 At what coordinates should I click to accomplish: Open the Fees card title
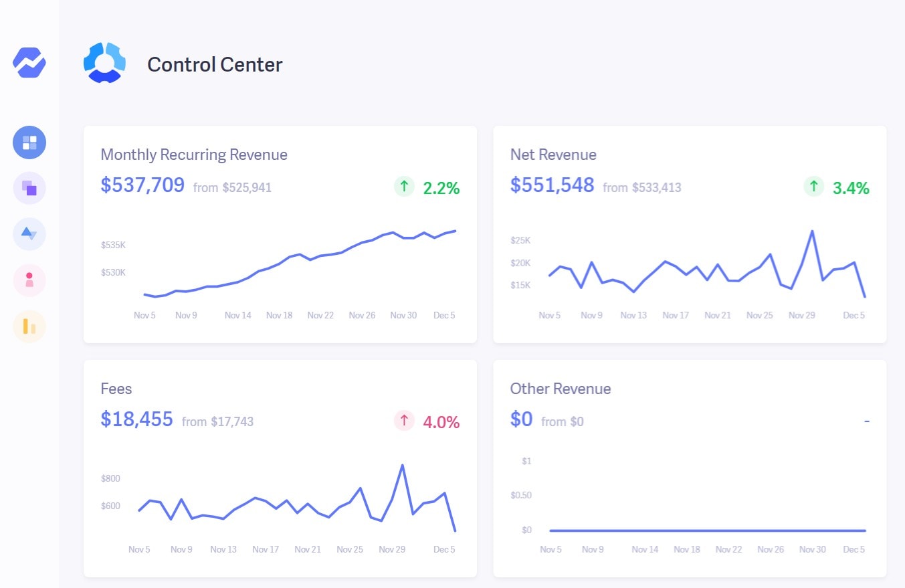point(116,389)
